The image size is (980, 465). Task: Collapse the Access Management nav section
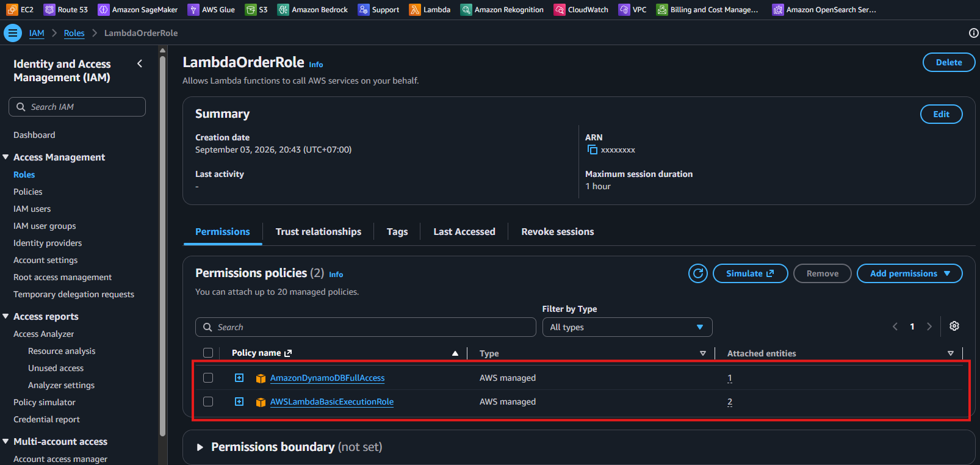(x=5, y=157)
